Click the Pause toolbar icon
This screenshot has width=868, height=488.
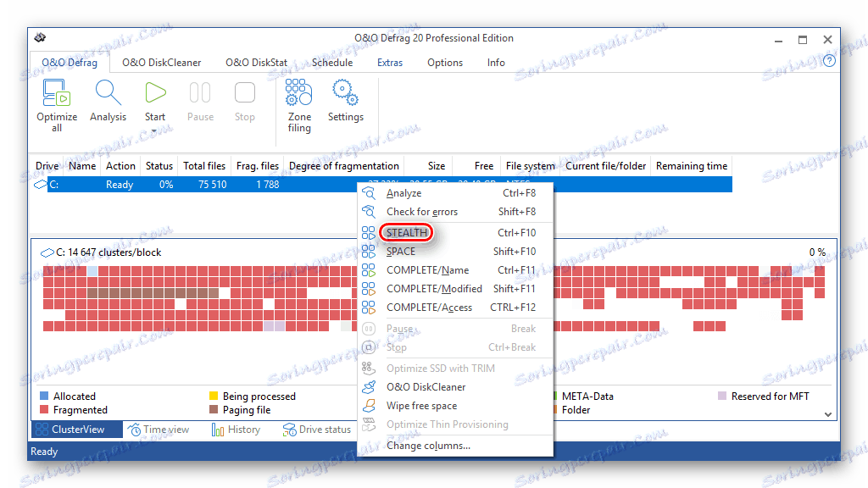(200, 93)
